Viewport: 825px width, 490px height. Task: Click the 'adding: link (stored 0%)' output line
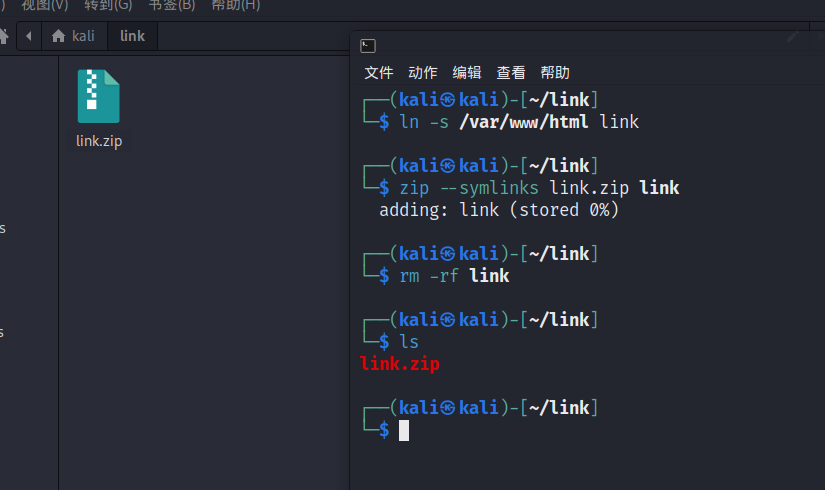coord(499,210)
